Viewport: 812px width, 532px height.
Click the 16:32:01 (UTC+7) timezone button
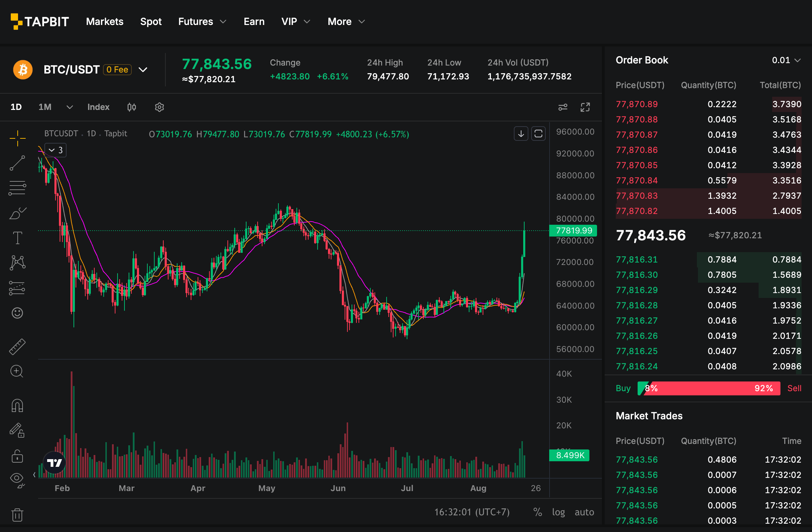click(472, 512)
